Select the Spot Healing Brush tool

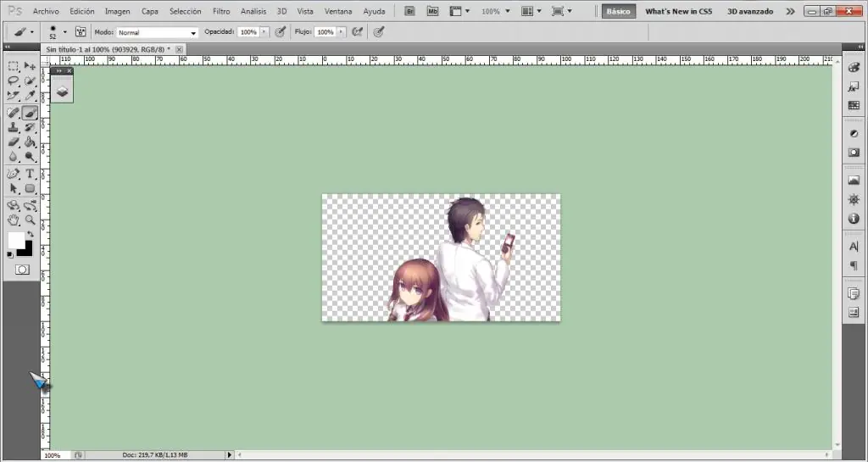[14, 113]
